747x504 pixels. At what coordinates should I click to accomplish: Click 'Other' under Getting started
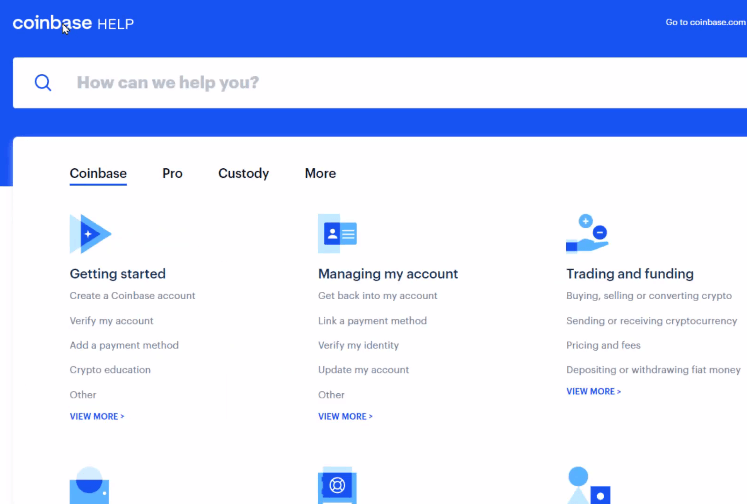[83, 395]
